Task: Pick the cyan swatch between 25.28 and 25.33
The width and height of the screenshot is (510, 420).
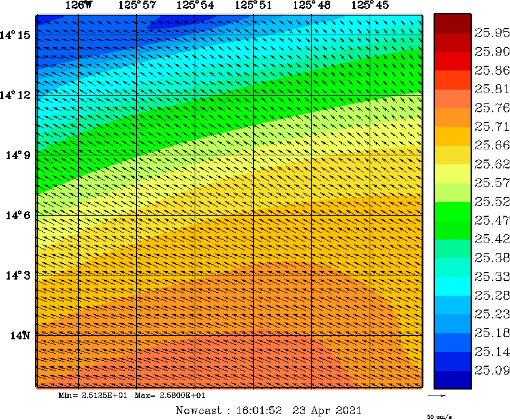Action: tap(453, 286)
